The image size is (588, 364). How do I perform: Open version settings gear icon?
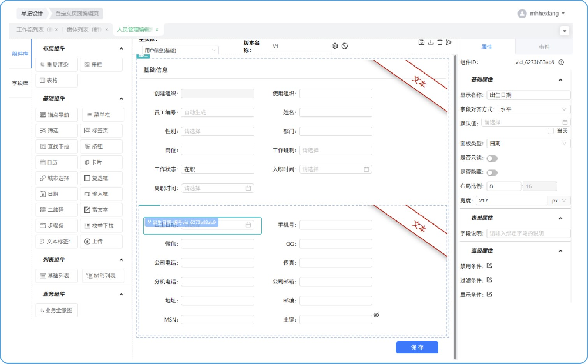(335, 46)
